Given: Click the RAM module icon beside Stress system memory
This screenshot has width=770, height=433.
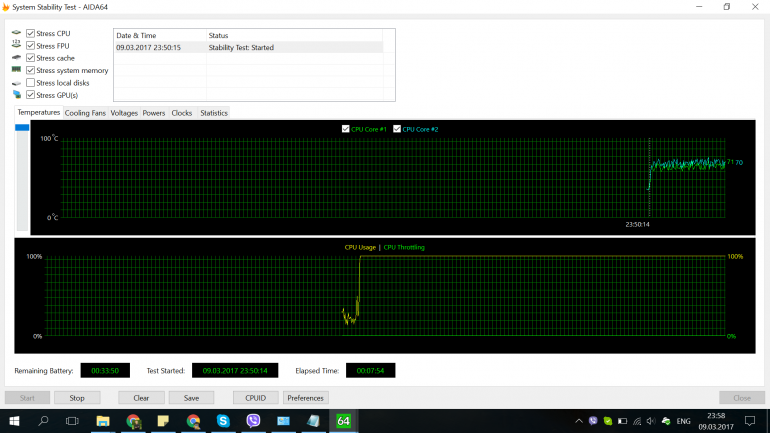Looking at the screenshot, I should (x=17, y=70).
